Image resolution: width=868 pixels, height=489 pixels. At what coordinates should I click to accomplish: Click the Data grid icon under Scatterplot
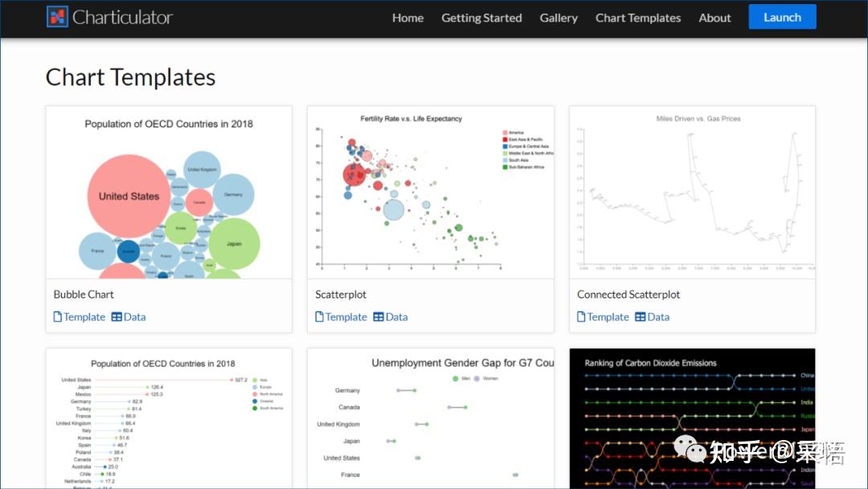coord(379,317)
